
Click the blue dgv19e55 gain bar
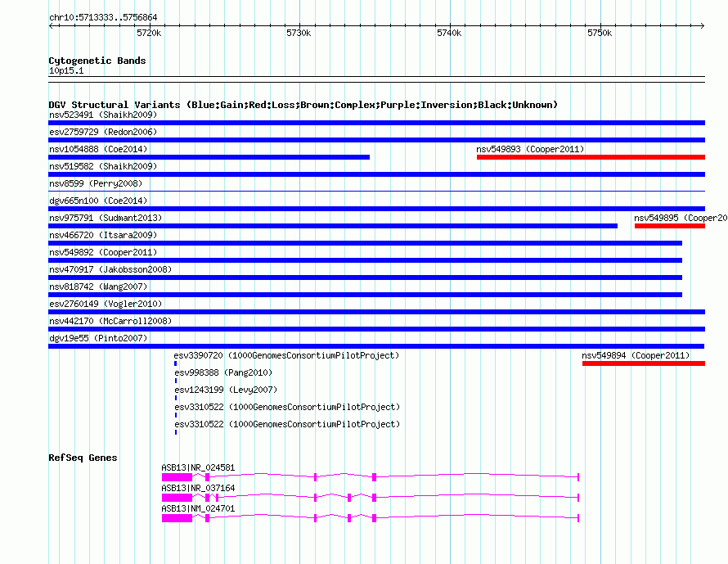coord(376,346)
